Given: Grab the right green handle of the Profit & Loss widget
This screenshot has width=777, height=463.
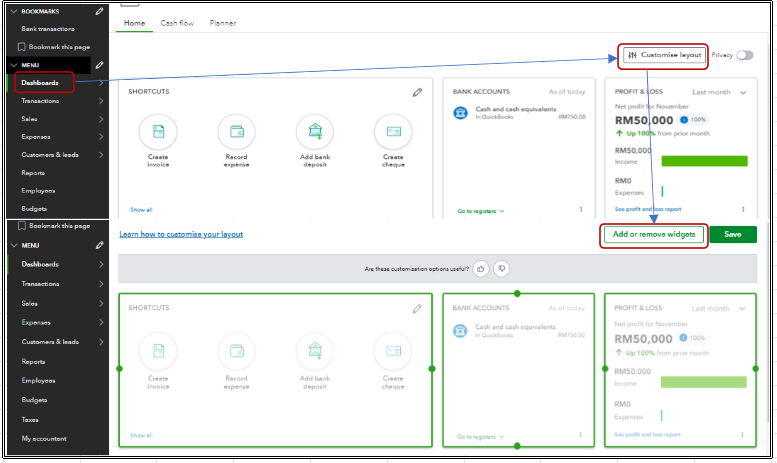Looking at the screenshot, I should pos(756,369).
